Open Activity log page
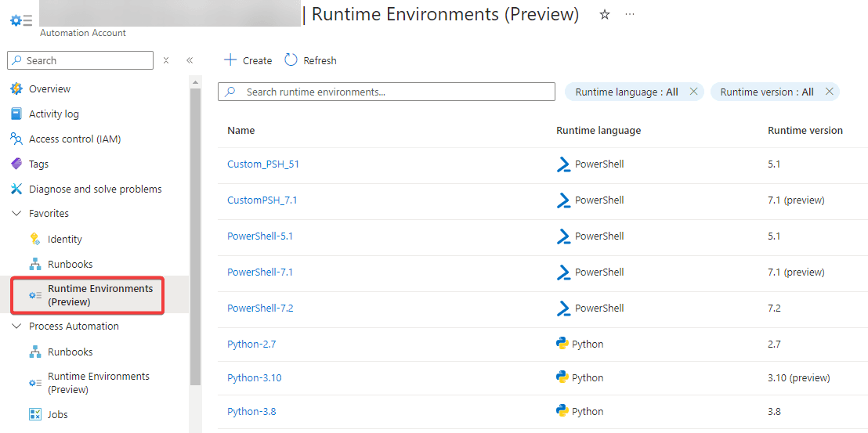This screenshot has height=433, width=868. [x=54, y=114]
